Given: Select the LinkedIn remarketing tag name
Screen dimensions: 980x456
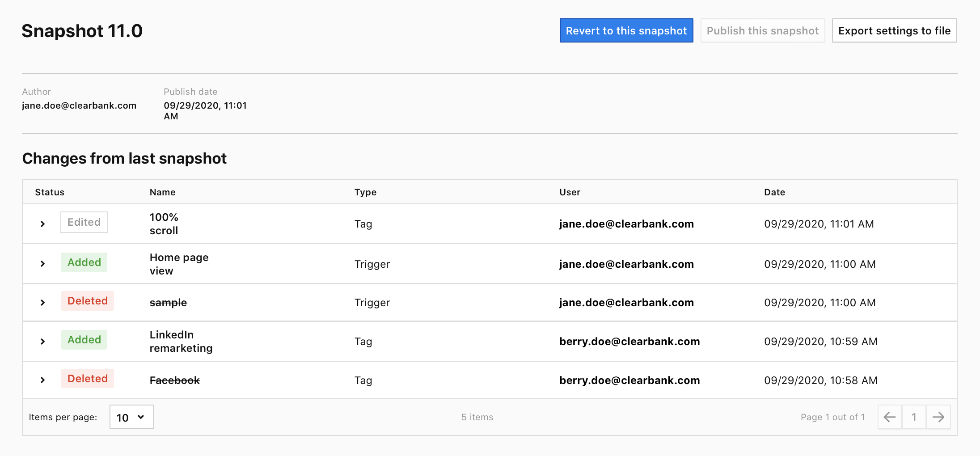Looking at the screenshot, I should [181, 342].
